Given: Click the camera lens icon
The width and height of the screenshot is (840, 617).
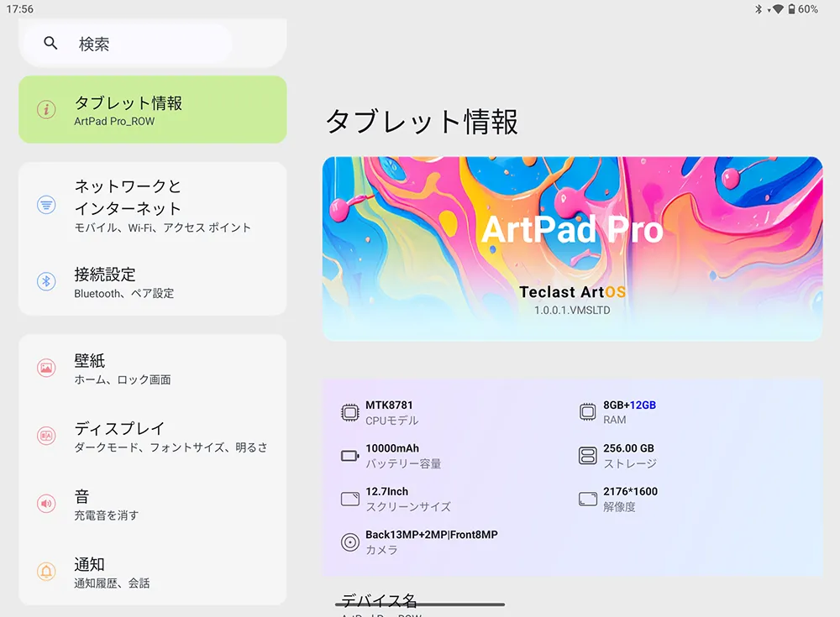Looking at the screenshot, I should (x=349, y=542).
